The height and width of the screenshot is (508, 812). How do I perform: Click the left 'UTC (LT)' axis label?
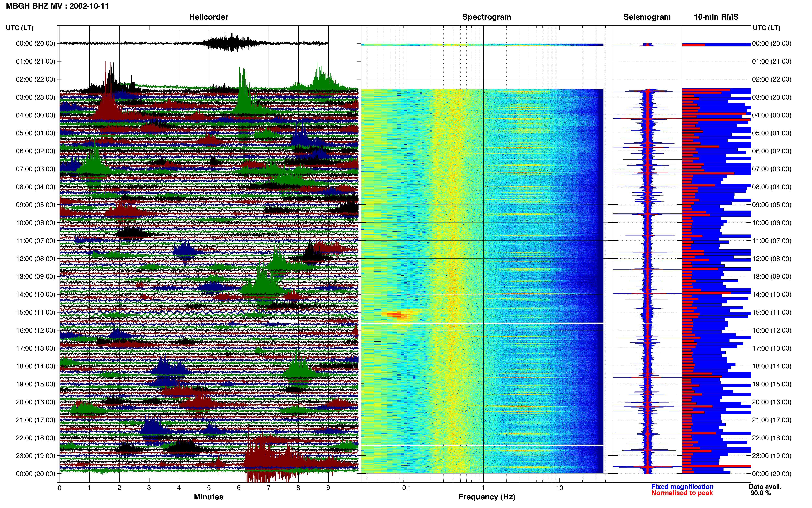[x=19, y=28]
